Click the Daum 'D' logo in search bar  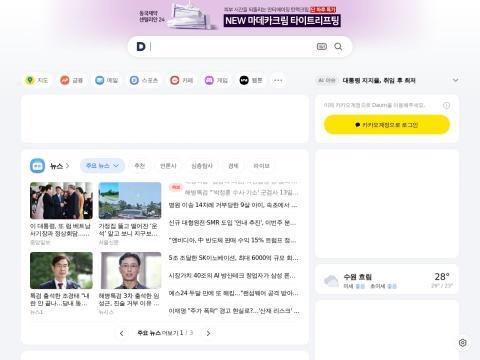[x=141, y=47]
